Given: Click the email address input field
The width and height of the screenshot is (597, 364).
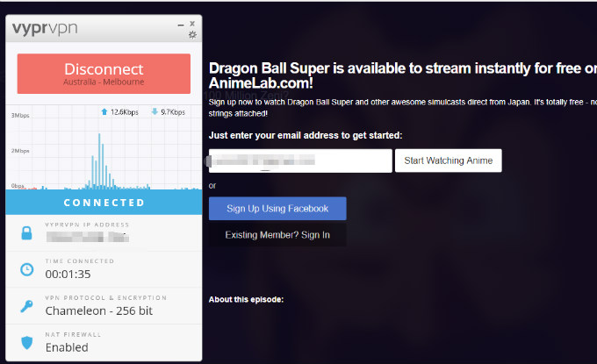Looking at the screenshot, I should (300, 161).
